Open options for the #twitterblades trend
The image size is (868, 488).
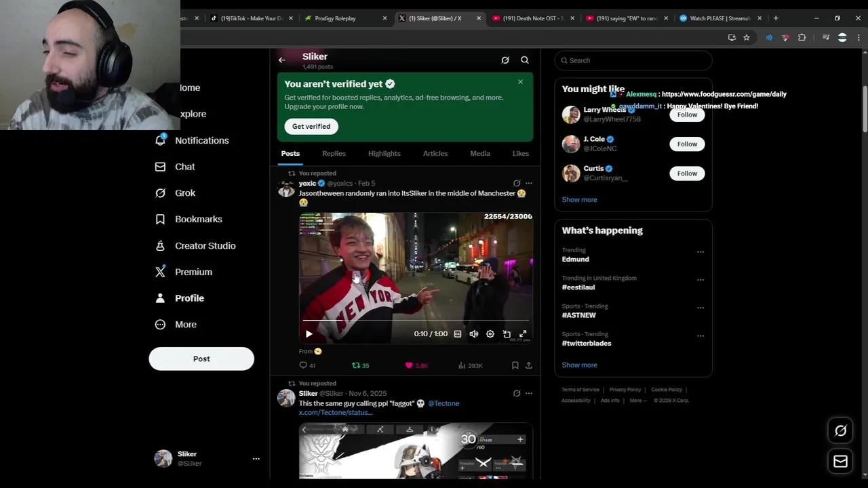coord(701,335)
